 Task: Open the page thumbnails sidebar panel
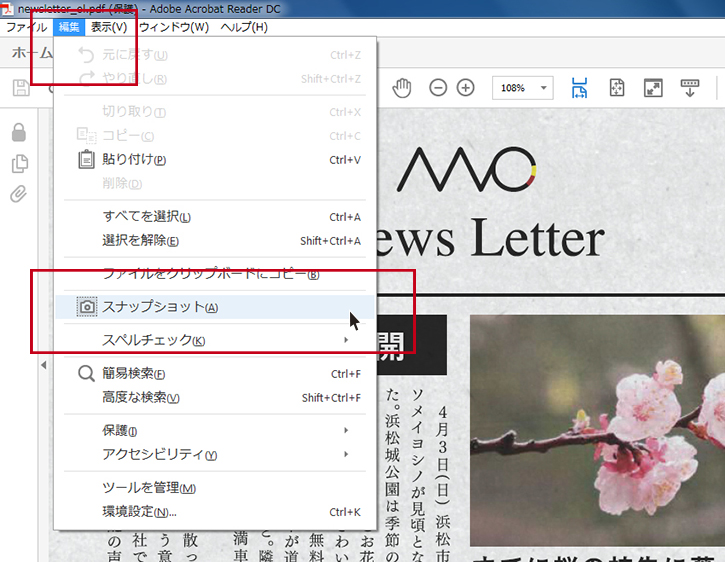click(x=19, y=164)
